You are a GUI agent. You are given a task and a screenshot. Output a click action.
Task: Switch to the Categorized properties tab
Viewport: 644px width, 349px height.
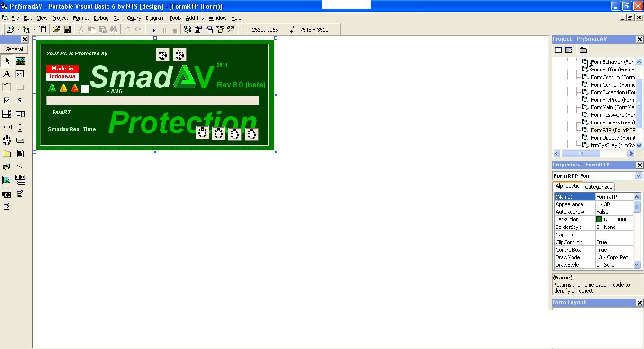click(599, 187)
